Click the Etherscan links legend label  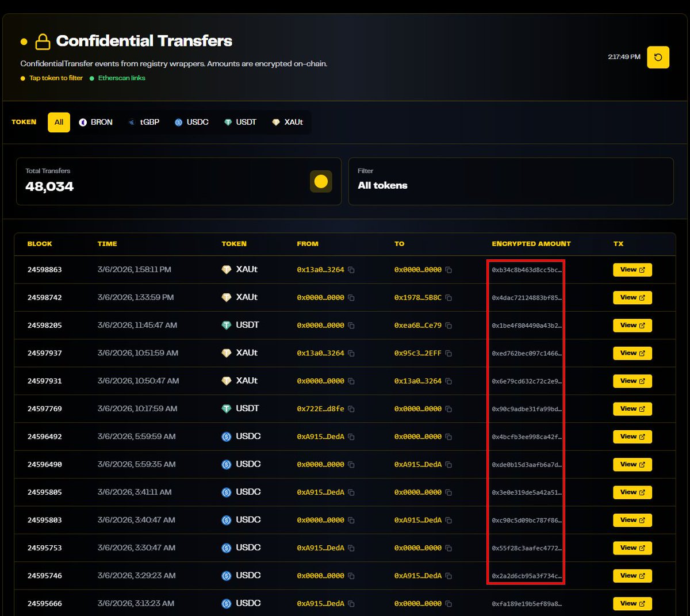coord(121,78)
